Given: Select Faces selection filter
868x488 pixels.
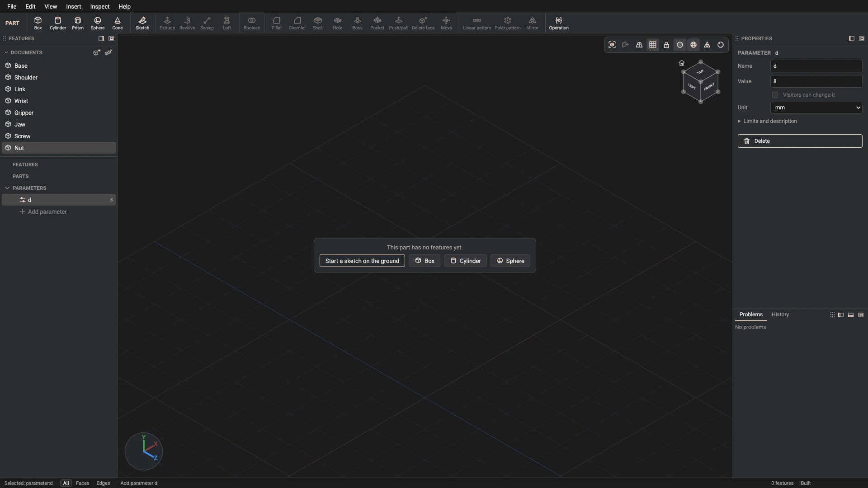Looking at the screenshot, I should pyautogui.click(x=83, y=483).
